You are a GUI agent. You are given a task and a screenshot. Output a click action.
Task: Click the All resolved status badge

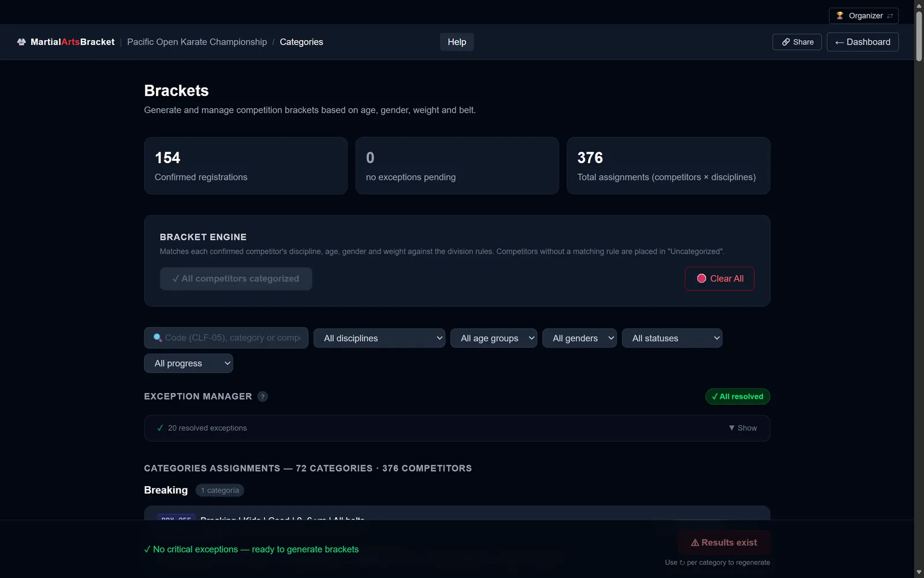click(737, 397)
